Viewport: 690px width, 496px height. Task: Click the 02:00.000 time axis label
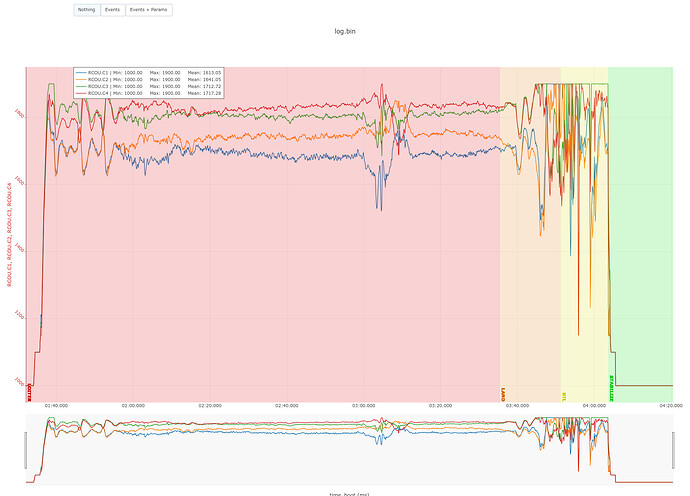point(133,406)
